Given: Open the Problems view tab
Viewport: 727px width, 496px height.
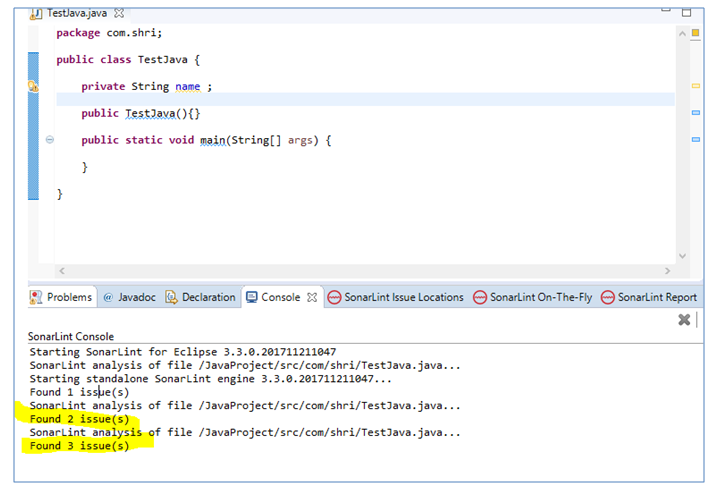Looking at the screenshot, I should [x=62, y=297].
